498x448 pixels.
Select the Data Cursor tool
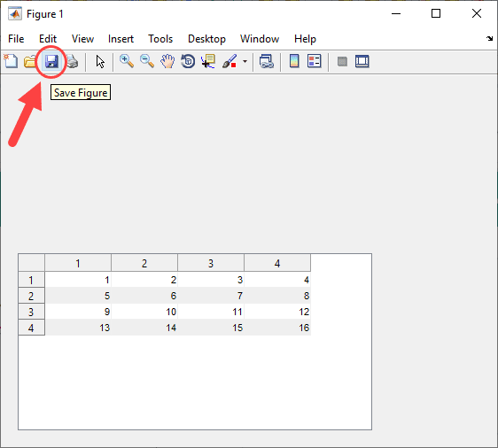click(208, 61)
